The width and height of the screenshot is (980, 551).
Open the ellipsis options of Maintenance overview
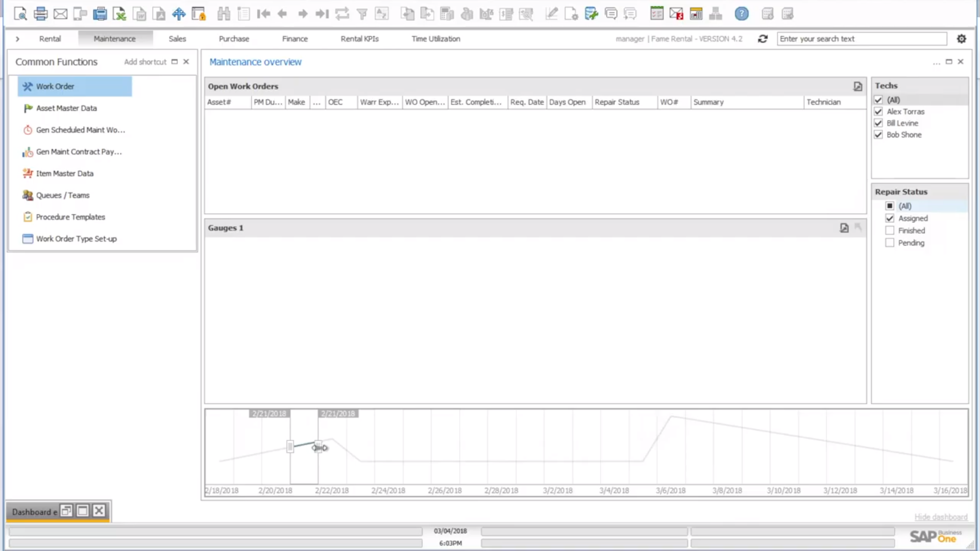pyautogui.click(x=936, y=62)
